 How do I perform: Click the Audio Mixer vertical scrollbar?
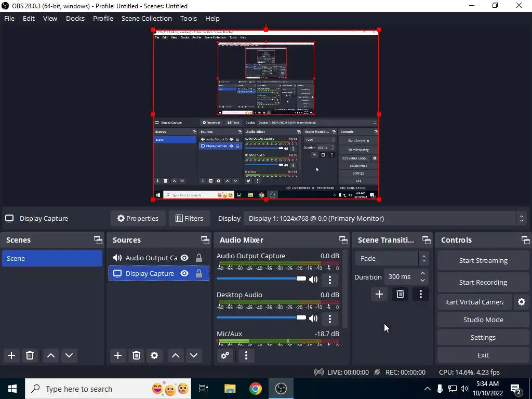(x=345, y=289)
